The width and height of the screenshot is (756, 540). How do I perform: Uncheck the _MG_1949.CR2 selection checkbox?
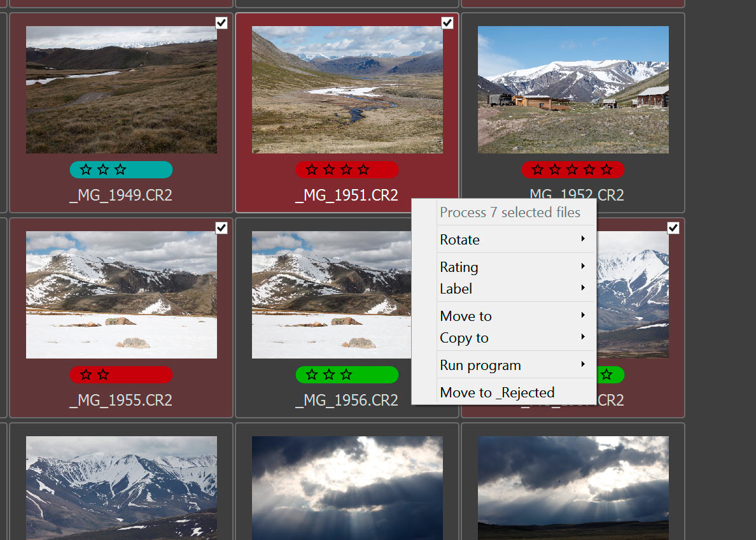click(x=221, y=23)
